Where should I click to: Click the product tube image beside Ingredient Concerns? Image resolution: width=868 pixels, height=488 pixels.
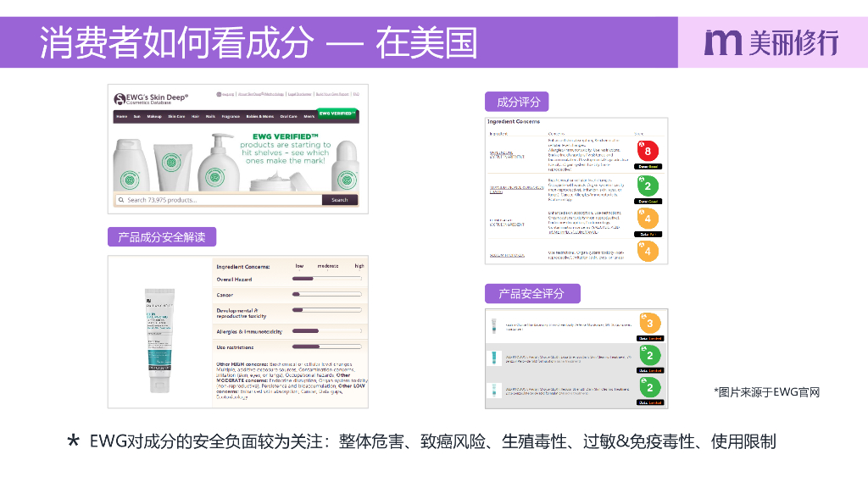[x=159, y=341]
